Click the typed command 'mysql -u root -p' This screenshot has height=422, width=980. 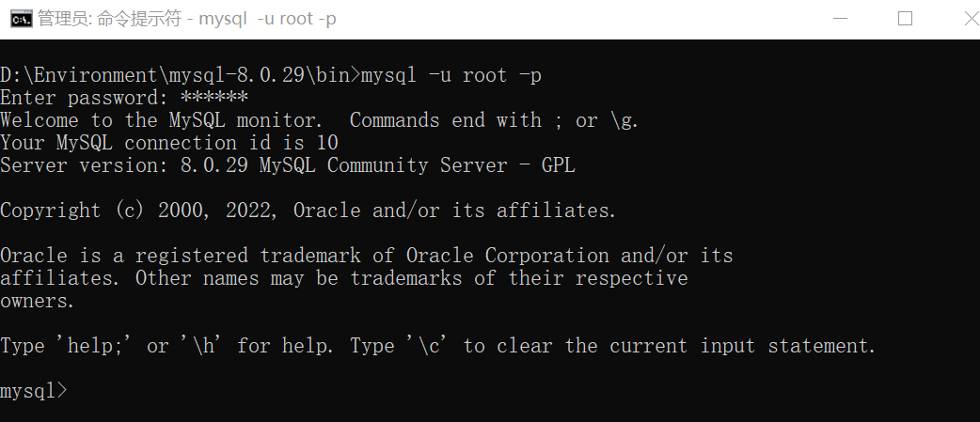[x=451, y=75]
